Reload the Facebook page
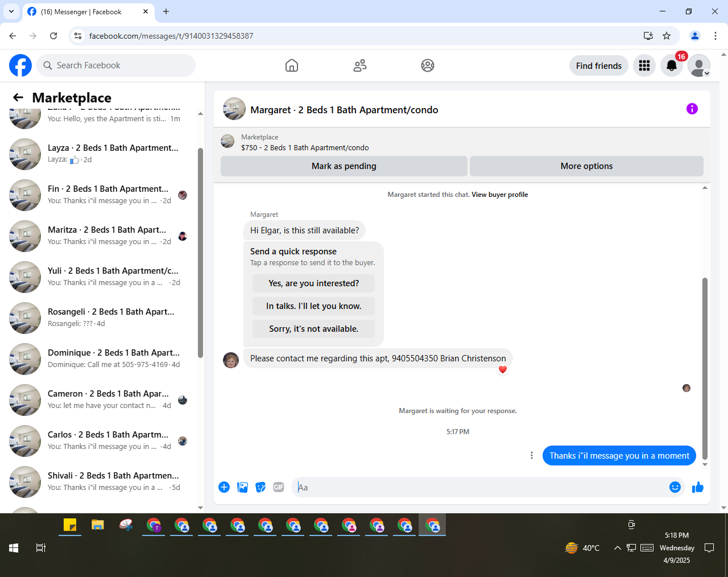The width and height of the screenshot is (728, 577). click(x=53, y=36)
